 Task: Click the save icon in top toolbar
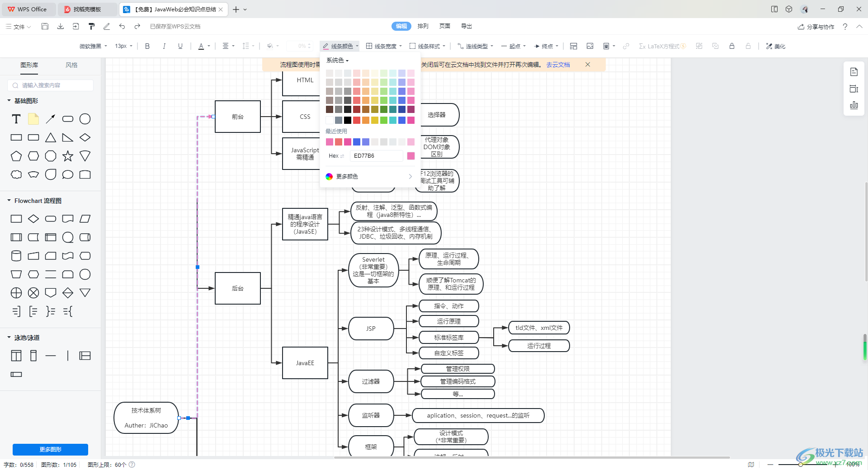point(45,26)
